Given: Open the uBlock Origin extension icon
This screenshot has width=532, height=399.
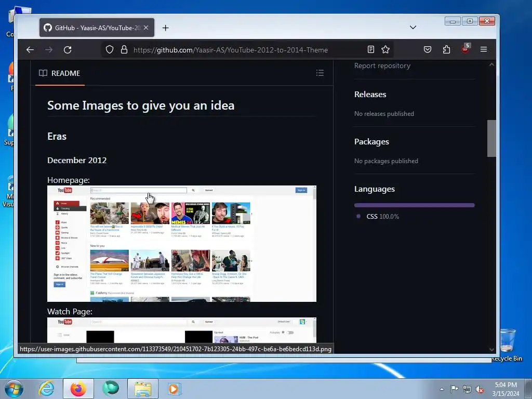Looking at the screenshot, I should (x=465, y=49).
